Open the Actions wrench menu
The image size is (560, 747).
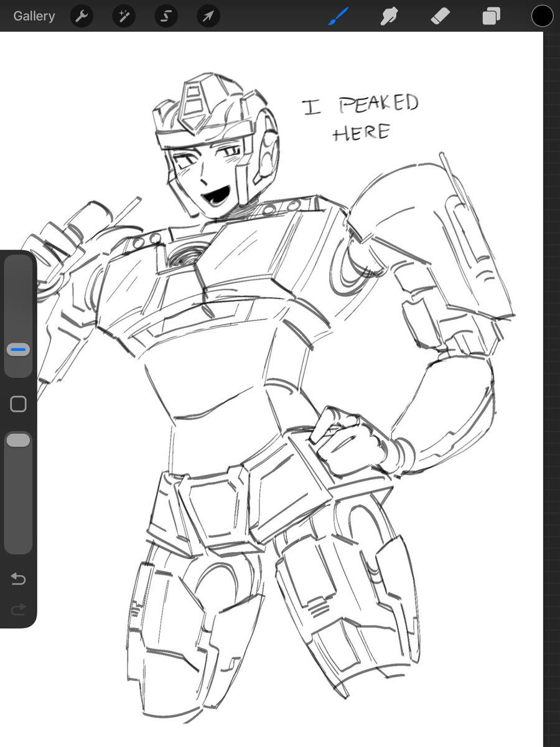pyautogui.click(x=81, y=16)
